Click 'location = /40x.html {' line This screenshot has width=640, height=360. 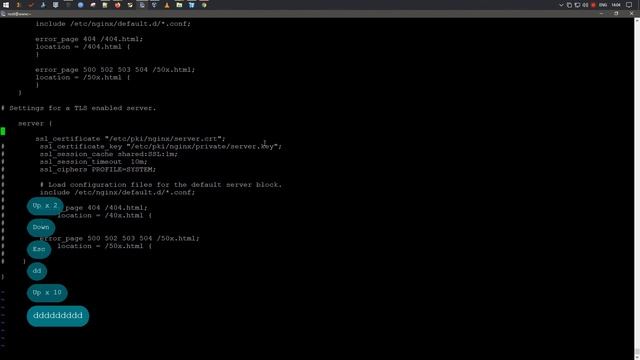104,216
